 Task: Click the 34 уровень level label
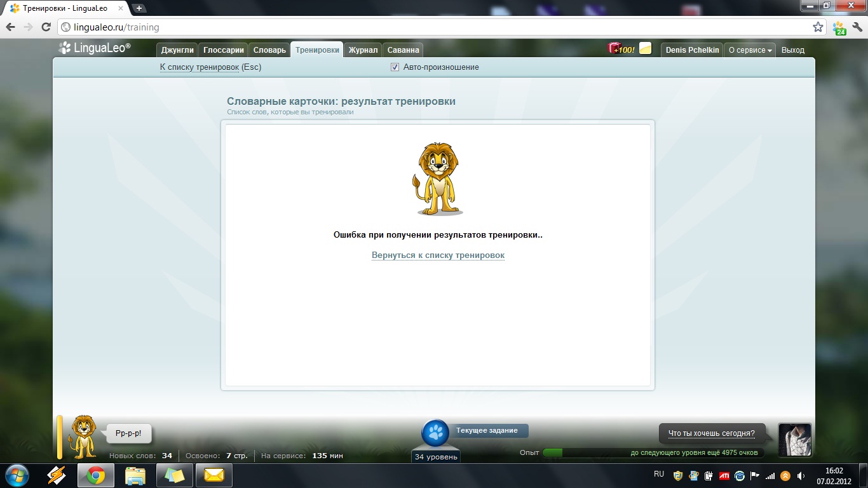coord(435,457)
